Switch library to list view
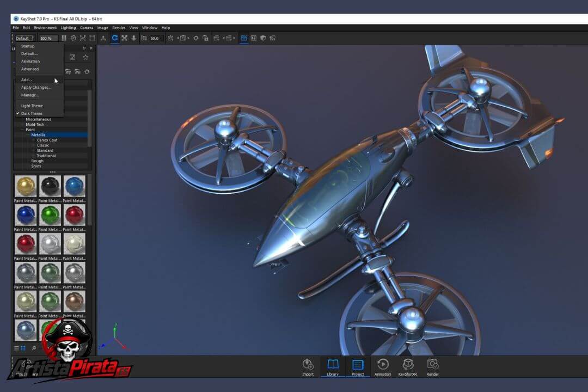 pos(16,348)
